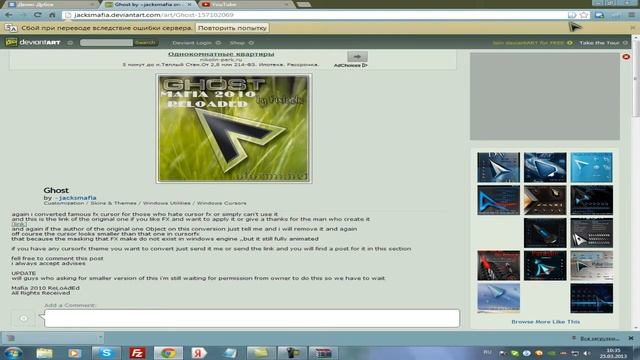
Task: Click the taskbar clock
Action: [613, 353]
